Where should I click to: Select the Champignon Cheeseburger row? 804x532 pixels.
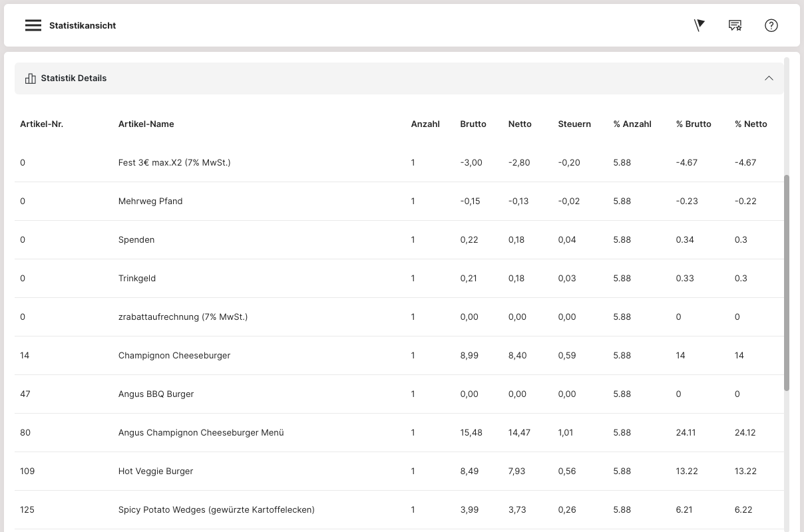point(174,355)
